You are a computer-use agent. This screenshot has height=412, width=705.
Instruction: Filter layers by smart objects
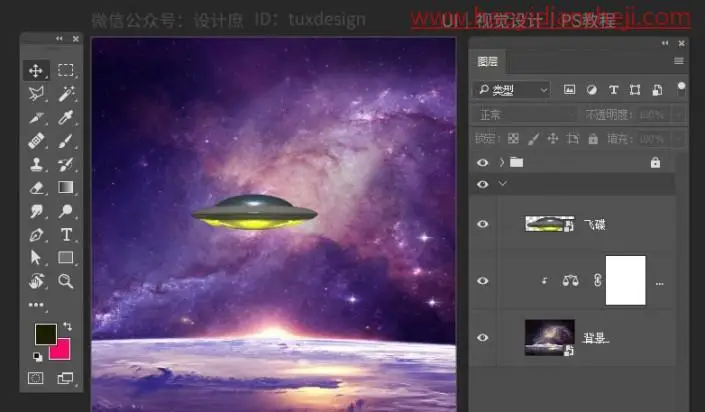pos(657,90)
